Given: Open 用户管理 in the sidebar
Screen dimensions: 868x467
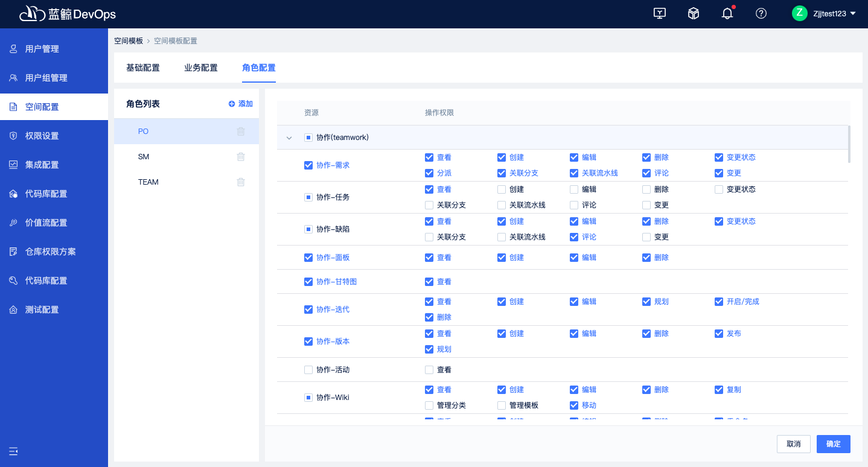Looking at the screenshot, I should click(54, 49).
